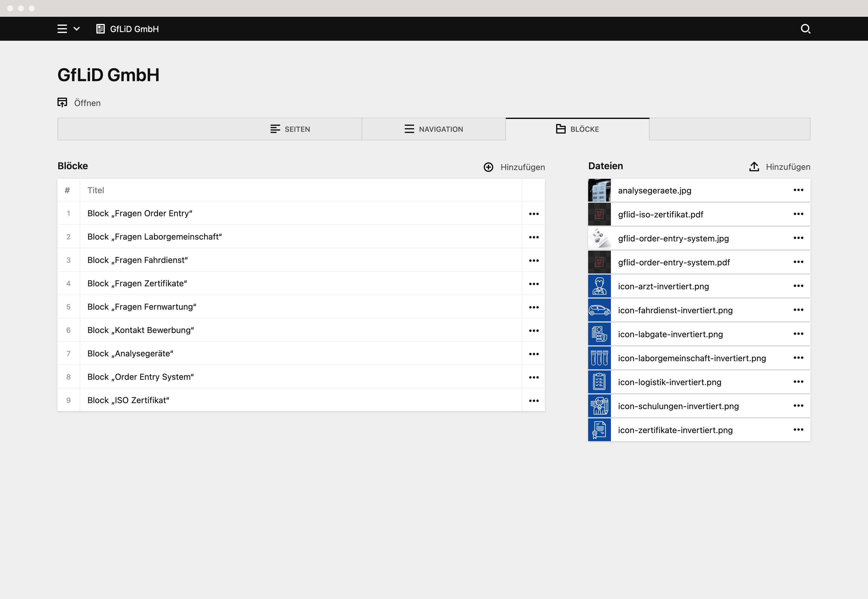Click the gflid-order-entry-system.jpg thumbnail
The width and height of the screenshot is (868, 599).
pyautogui.click(x=600, y=238)
